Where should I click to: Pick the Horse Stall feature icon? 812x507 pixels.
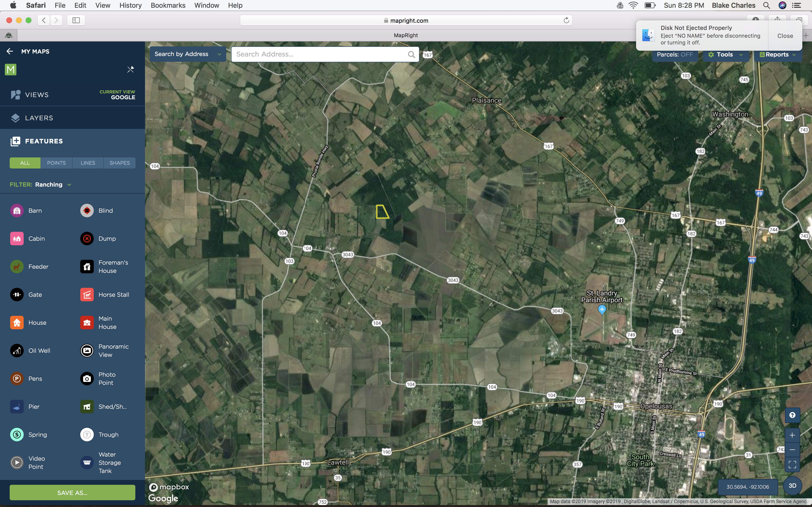[x=87, y=295]
